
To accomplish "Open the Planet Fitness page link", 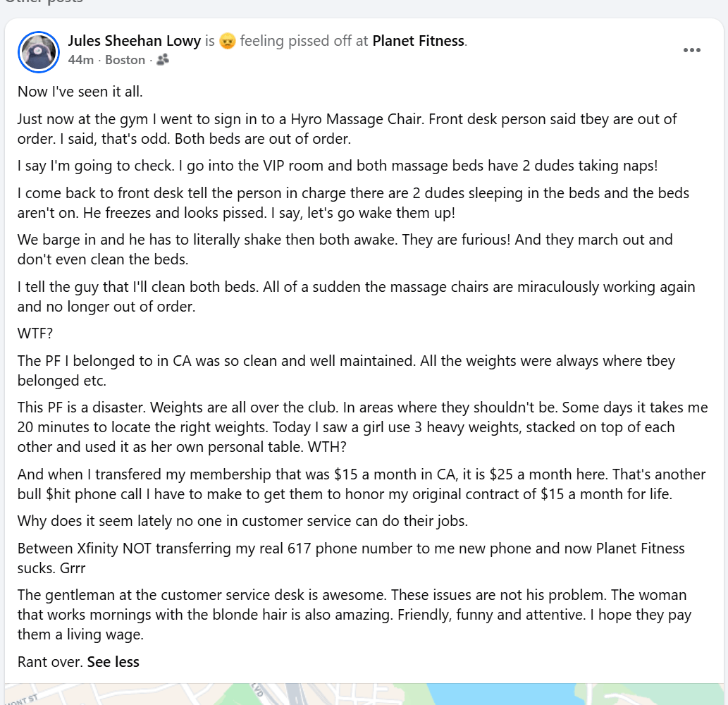I will click(419, 41).
